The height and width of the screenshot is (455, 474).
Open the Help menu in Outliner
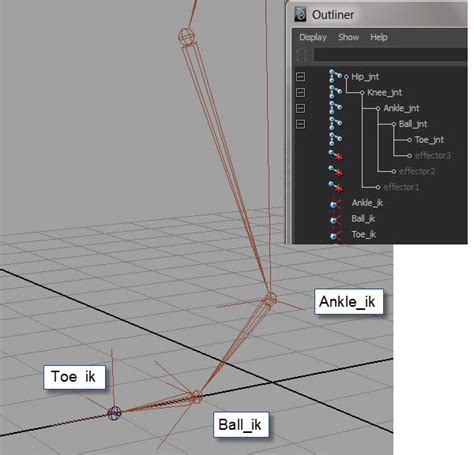pos(379,37)
